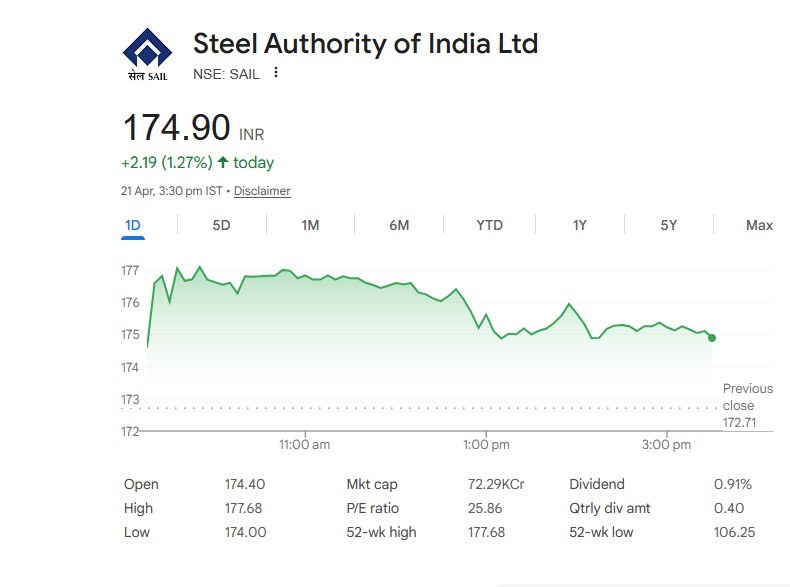This screenshot has height=587, width=790.
Task: Open the Disclaimer link
Action: coord(262,191)
